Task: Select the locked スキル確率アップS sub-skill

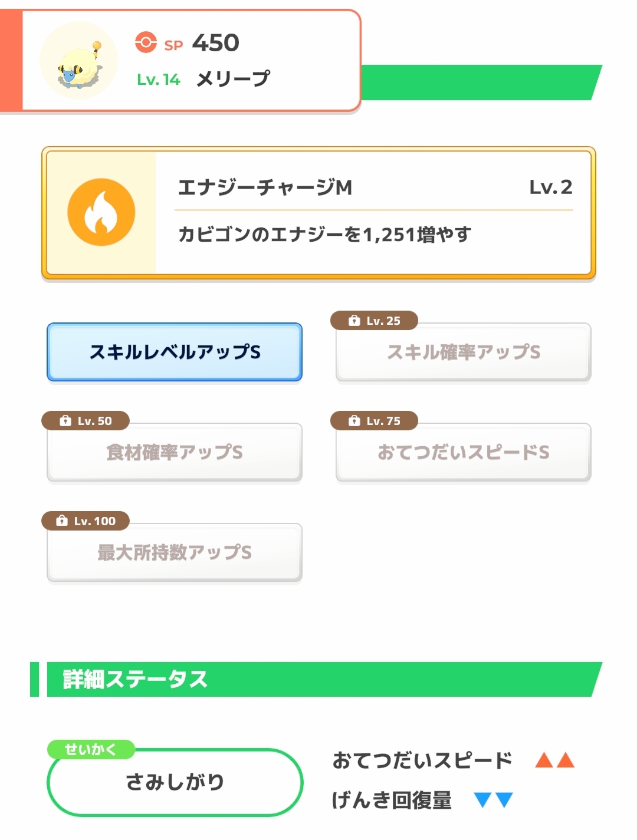Action: pos(464,353)
